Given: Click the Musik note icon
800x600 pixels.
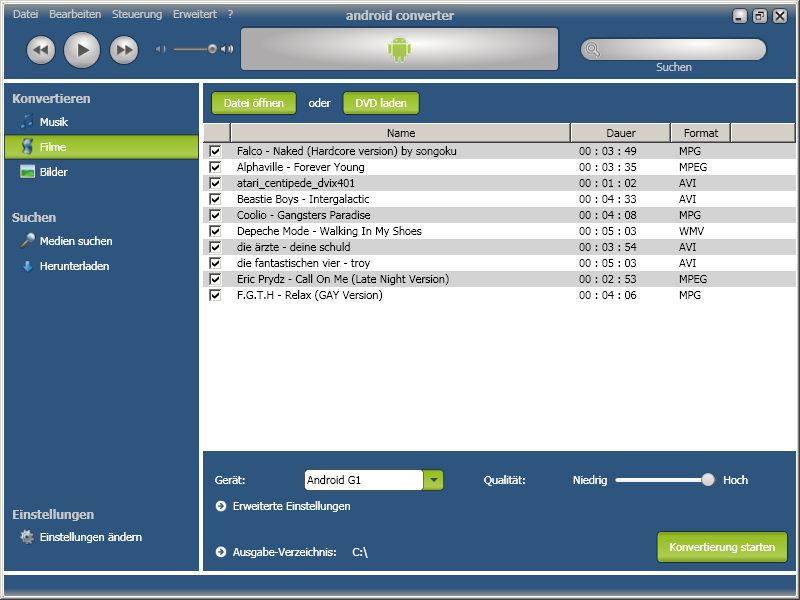Looking at the screenshot, I should click(27, 121).
